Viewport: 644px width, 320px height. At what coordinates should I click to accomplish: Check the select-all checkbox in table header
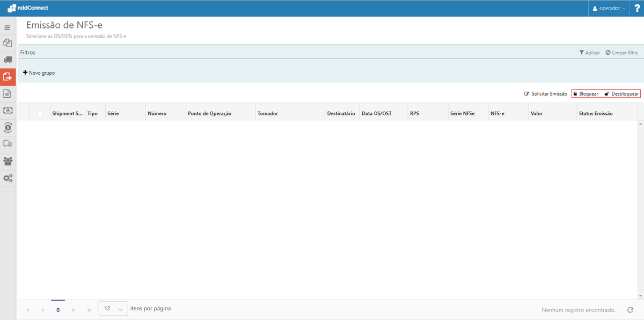tap(40, 113)
